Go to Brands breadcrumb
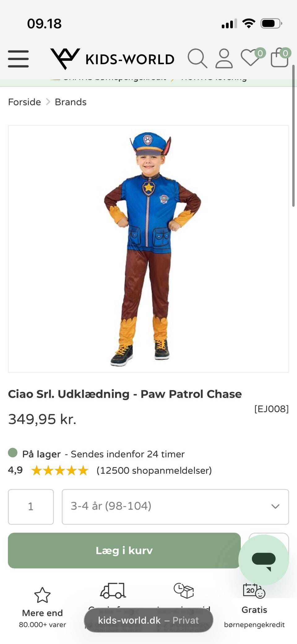This screenshot has width=297, height=644. (71, 102)
